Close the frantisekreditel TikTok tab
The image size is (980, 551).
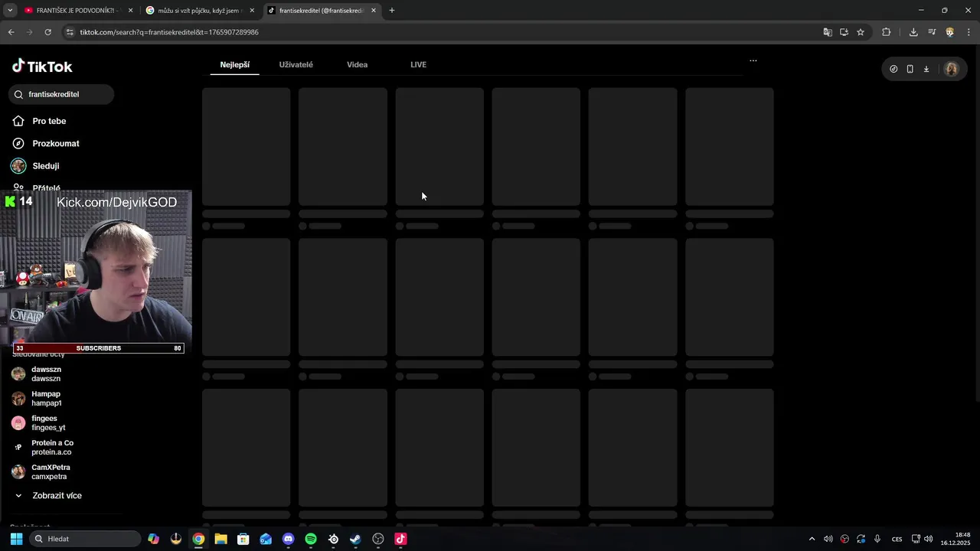(374, 11)
